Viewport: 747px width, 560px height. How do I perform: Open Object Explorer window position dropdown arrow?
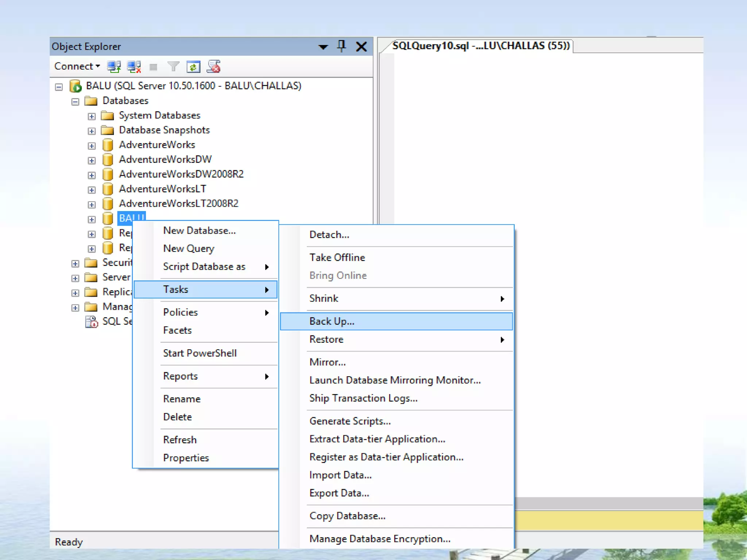[323, 47]
